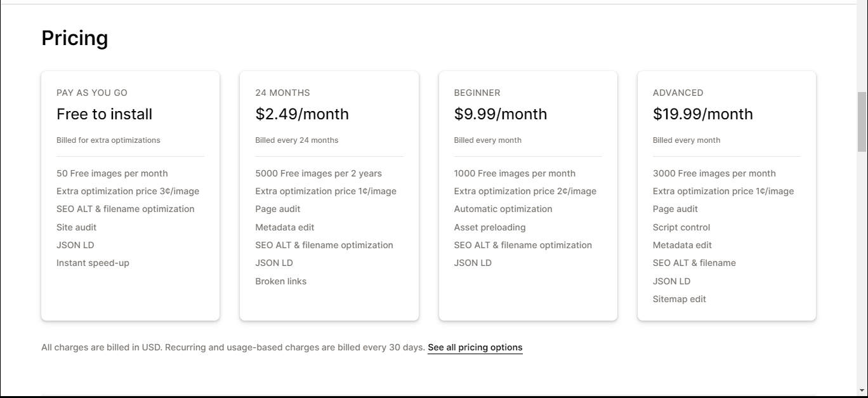Click Site audit in Pay As You Go plan
868x398 pixels.
pos(77,227)
